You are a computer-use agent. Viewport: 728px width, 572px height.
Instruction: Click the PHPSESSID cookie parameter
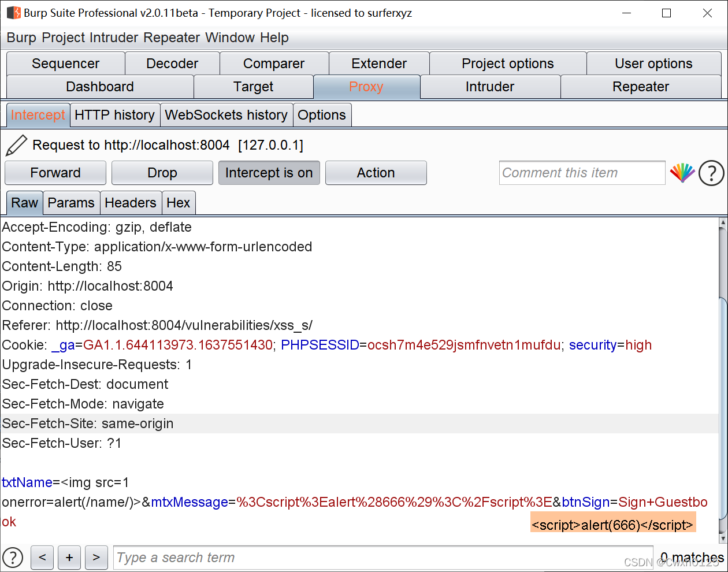(320, 345)
